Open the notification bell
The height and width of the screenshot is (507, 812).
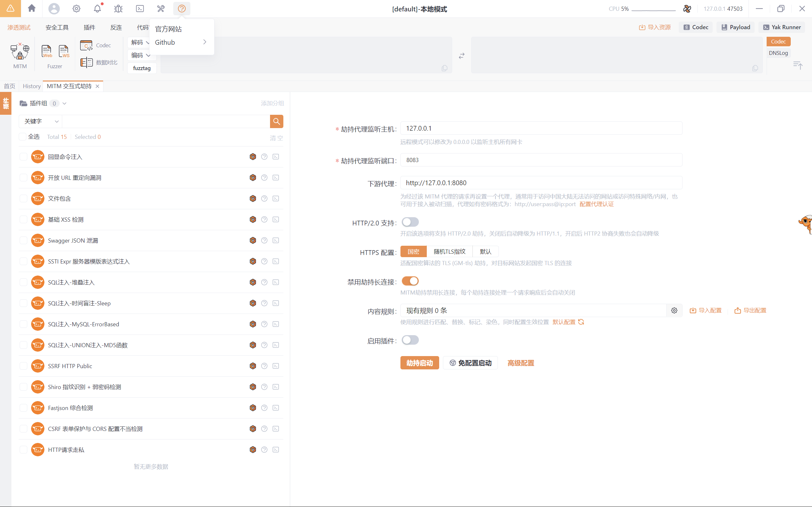click(97, 8)
